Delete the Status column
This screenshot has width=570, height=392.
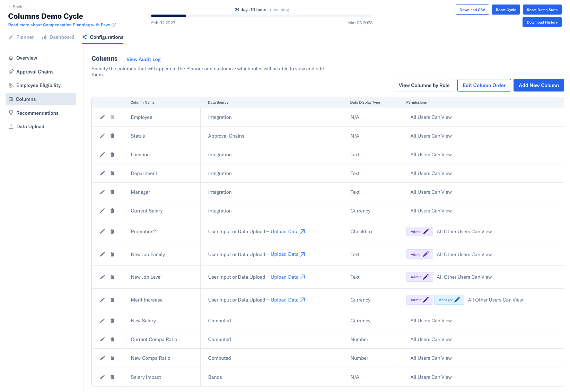click(112, 136)
